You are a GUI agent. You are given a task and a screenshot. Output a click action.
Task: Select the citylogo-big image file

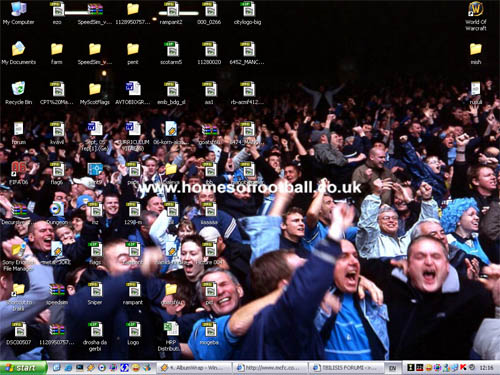point(247,13)
